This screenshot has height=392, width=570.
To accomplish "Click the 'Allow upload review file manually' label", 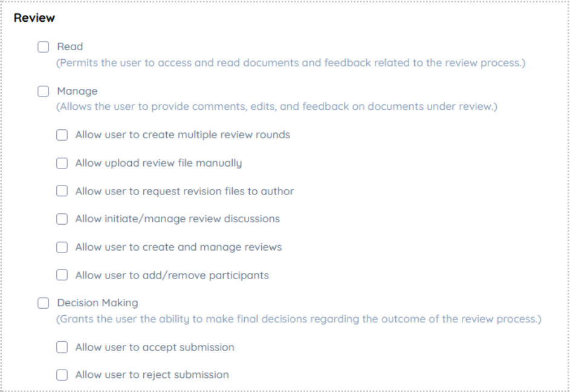I will (x=158, y=163).
